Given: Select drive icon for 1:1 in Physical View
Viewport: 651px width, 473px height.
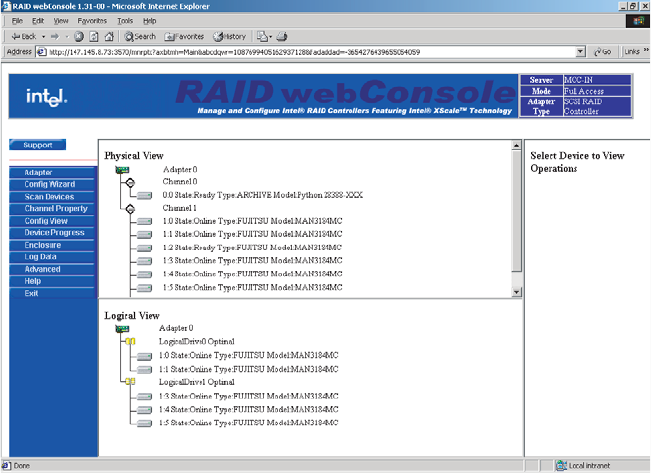Looking at the screenshot, I should click(144, 235).
